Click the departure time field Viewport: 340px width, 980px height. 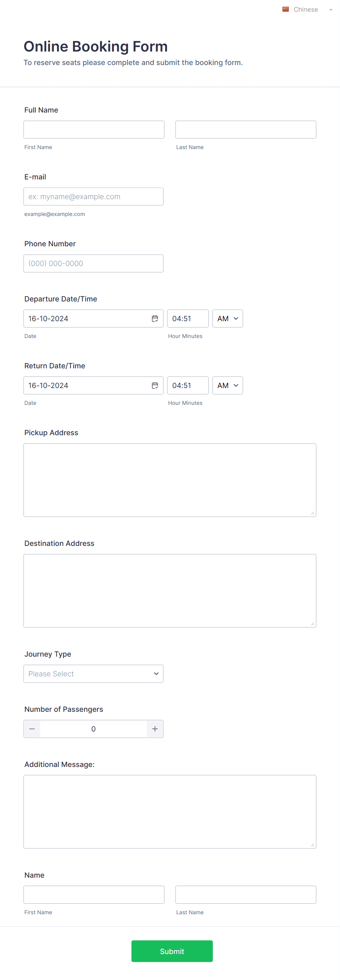188,318
